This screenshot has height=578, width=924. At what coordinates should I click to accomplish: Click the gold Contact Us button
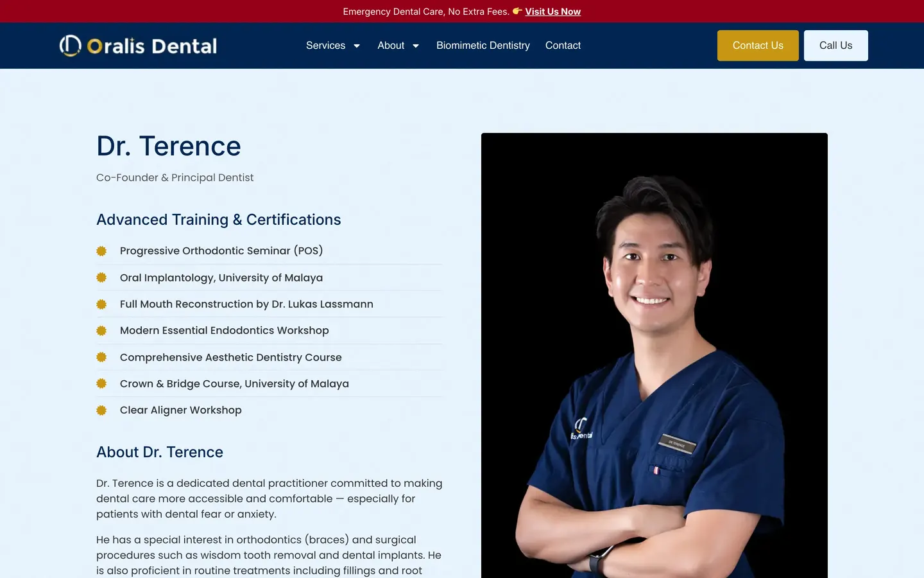[x=758, y=46]
